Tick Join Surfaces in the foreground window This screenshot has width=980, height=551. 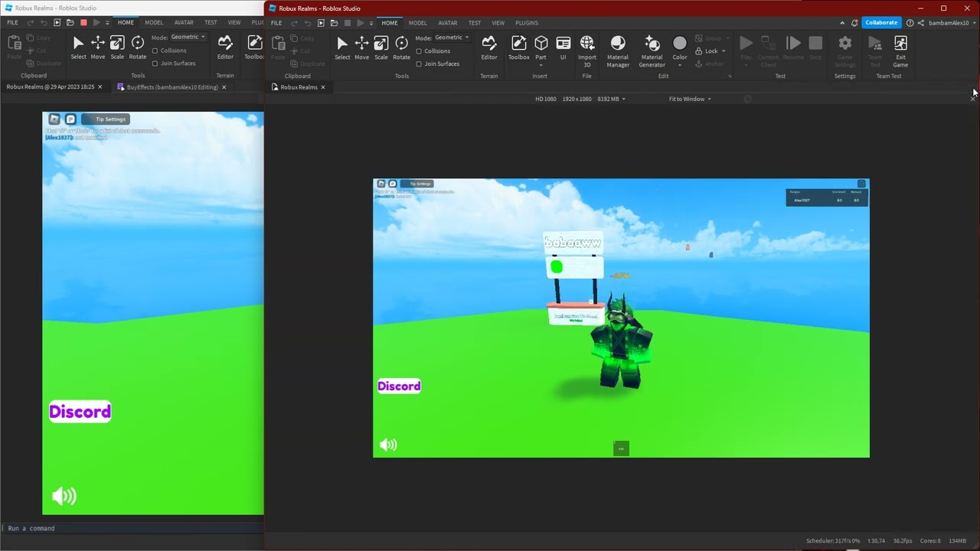tap(419, 64)
